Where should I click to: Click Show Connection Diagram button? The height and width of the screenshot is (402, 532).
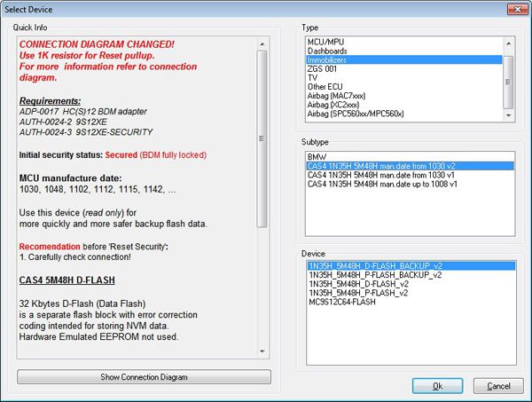[x=144, y=377]
